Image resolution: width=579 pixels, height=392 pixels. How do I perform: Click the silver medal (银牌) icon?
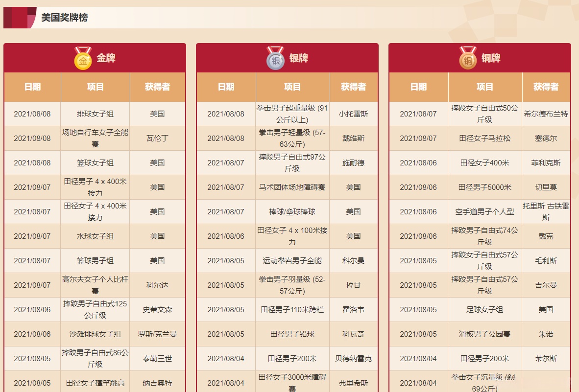275,59
